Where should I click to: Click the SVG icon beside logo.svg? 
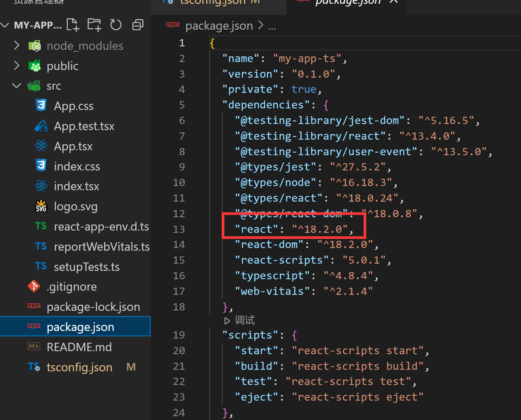tap(41, 206)
